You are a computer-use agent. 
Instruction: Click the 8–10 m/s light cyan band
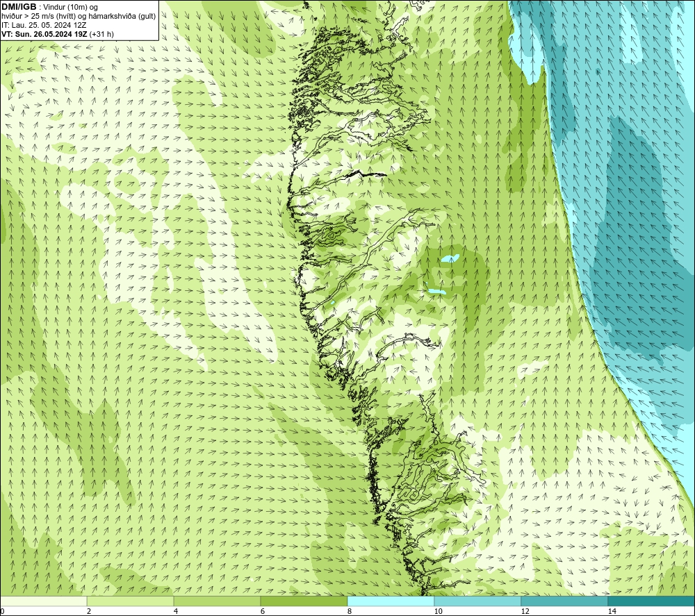click(x=391, y=601)
